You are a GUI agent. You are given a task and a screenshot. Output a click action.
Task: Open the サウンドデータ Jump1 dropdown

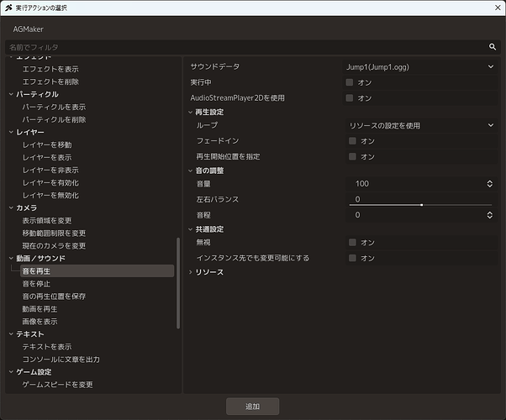(419, 67)
